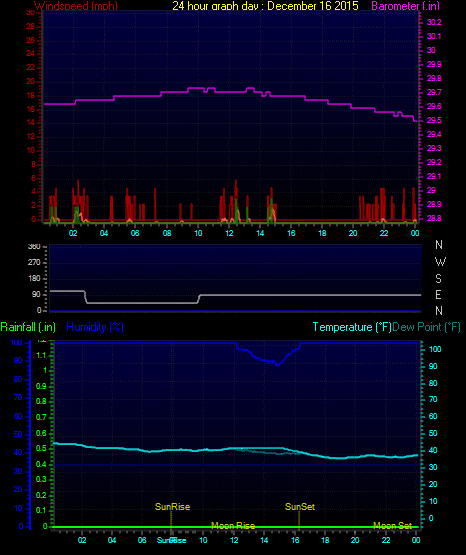The height and width of the screenshot is (555, 466).
Task: Click the SunSet marker label
Action: (300, 507)
